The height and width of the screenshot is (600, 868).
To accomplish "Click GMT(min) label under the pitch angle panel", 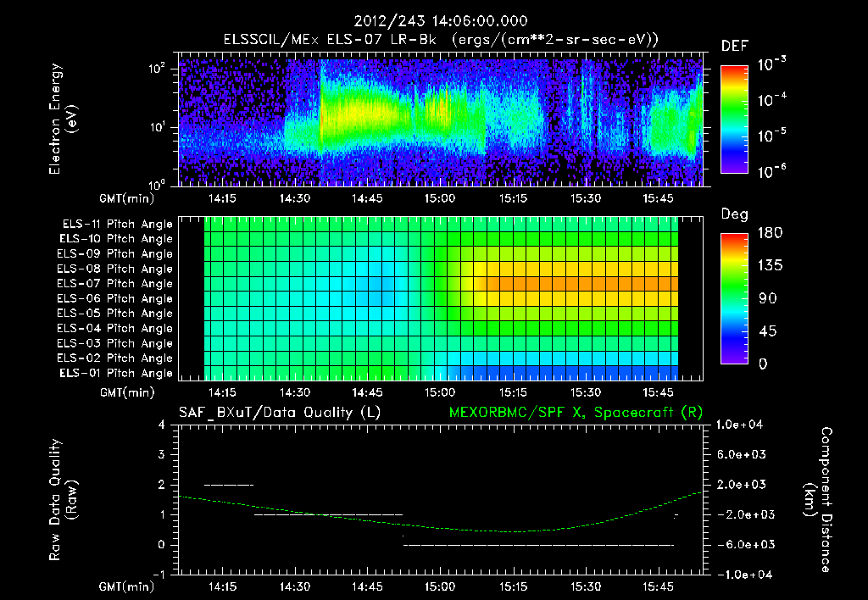I will pos(127,392).
